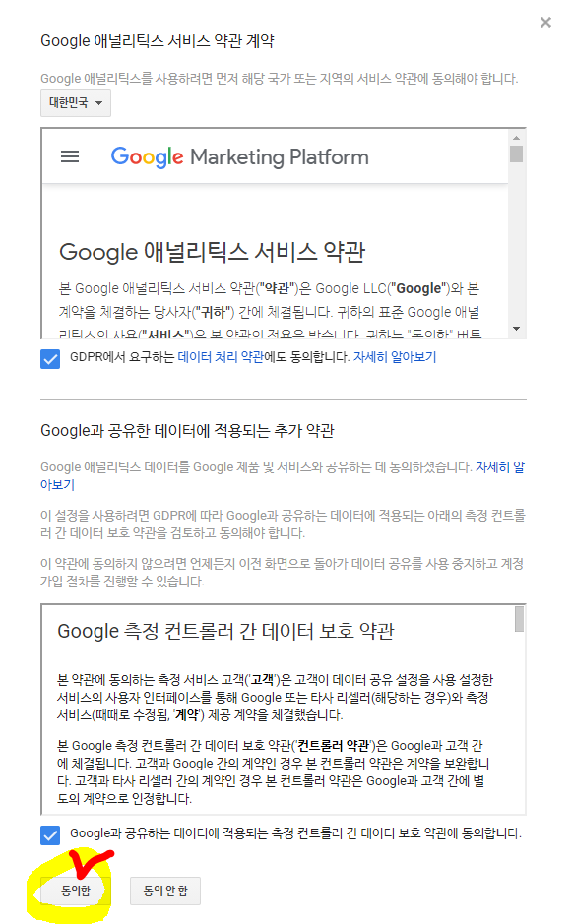Open the 대한민국 country dropdown
Image resolution: width=573 pixels, height=924 pixels.
[76, 103]
